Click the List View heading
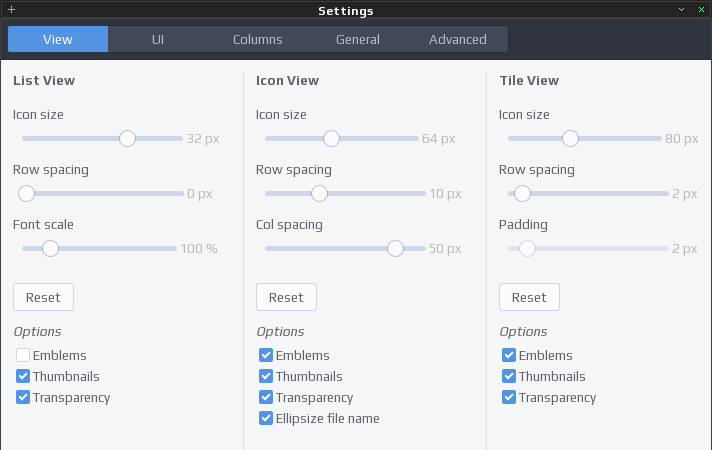The width and height of the screenshot is (712, 450). (44, 80)
